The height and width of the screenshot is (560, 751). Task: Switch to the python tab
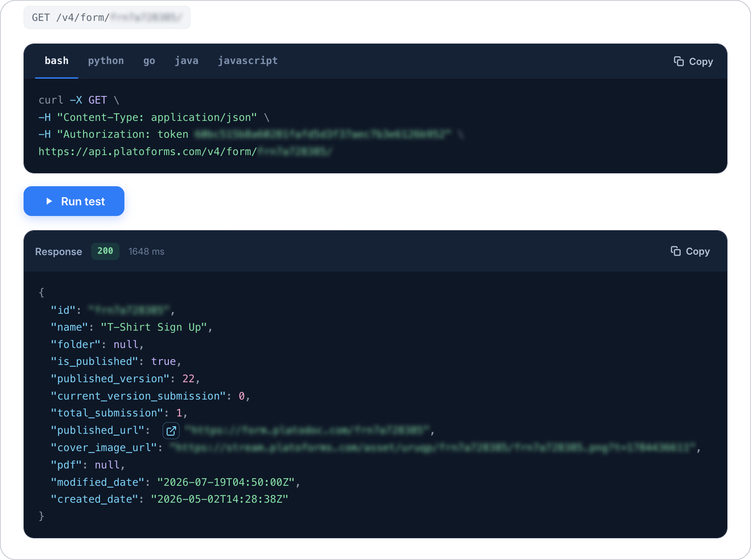pyautogui.click(x=106, y=61)
